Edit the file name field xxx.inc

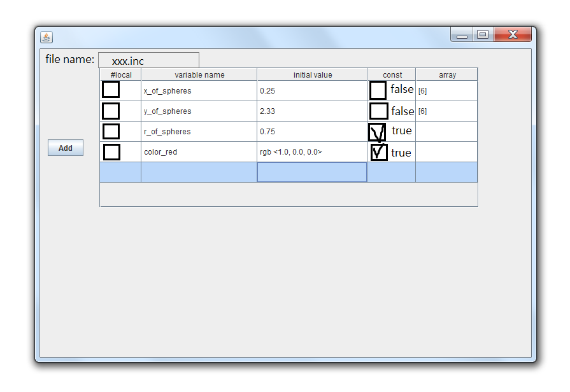(x=148, y=61)
